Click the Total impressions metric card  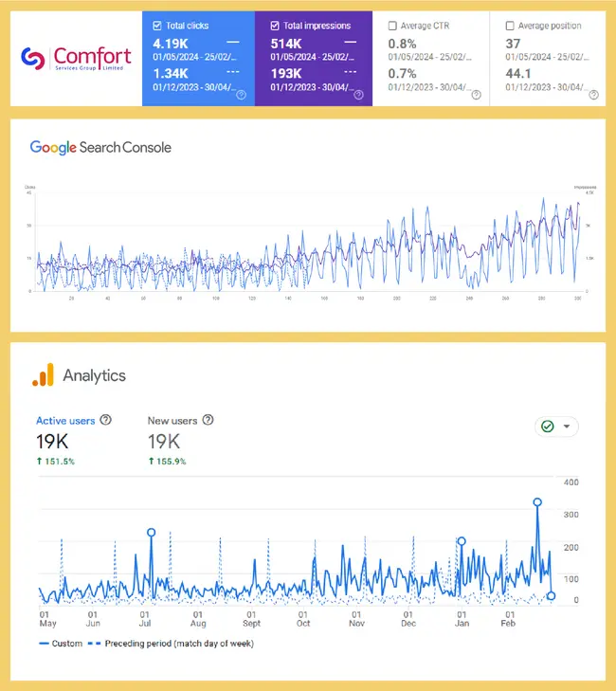coord(314,59)
